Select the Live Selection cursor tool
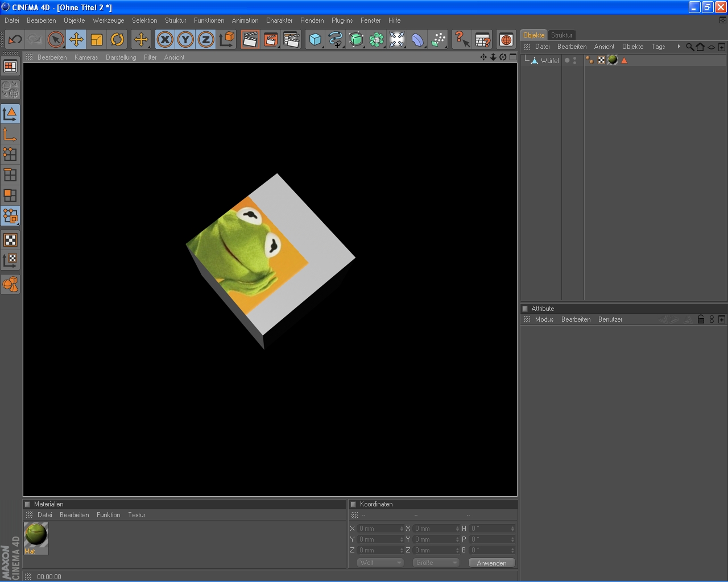This screenshot has height=582, width=728. pos(56,40)
